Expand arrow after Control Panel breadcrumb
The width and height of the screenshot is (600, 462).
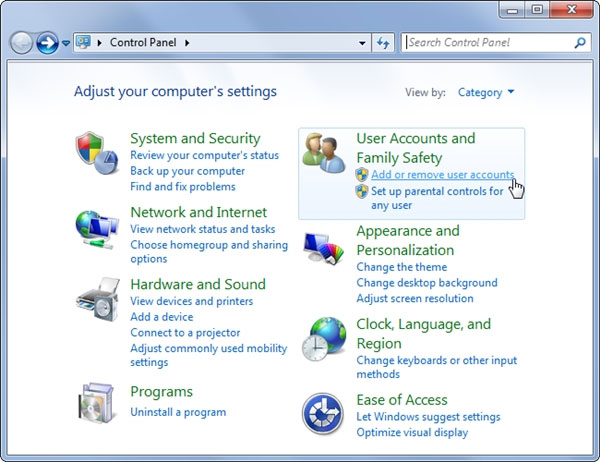tap(187, 42)
